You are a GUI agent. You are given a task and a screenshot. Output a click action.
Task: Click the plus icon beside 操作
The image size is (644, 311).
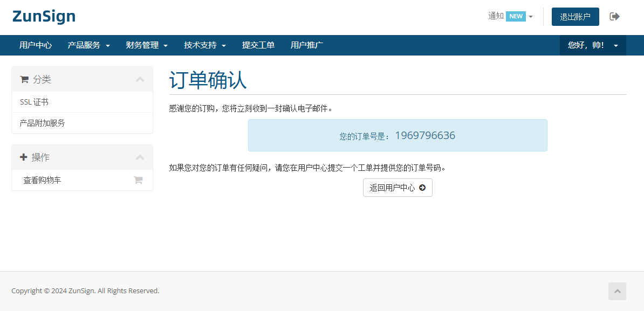[23, 157]
